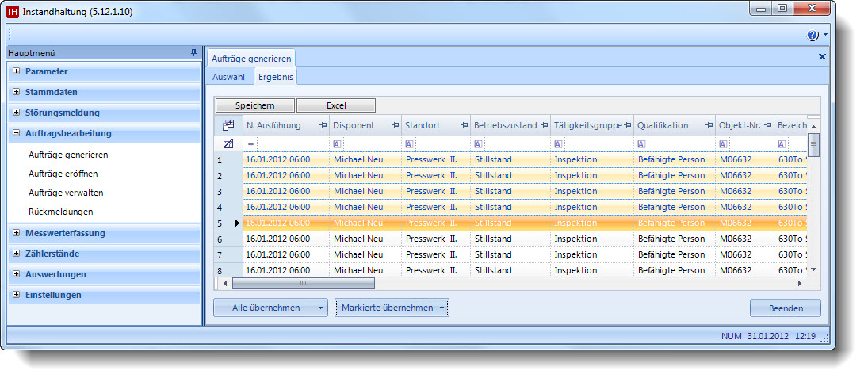
Task: Switch to the Auswahl tab
Action: point(228,77)
